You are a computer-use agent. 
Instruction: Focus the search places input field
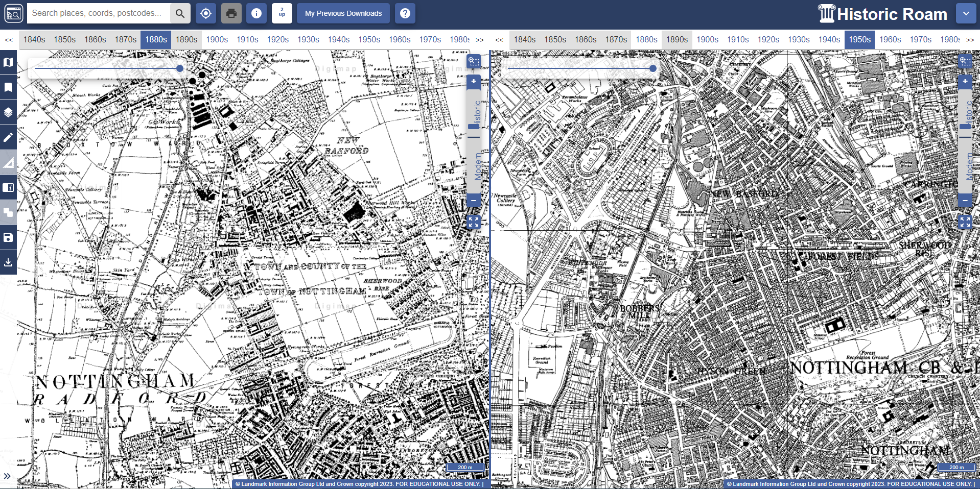coord(98,13)
